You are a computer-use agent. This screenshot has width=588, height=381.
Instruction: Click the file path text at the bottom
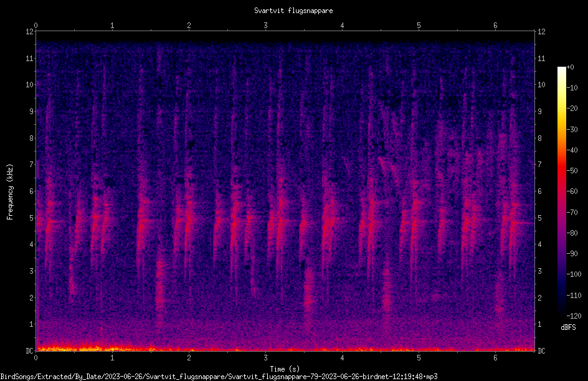click(219, 377)
